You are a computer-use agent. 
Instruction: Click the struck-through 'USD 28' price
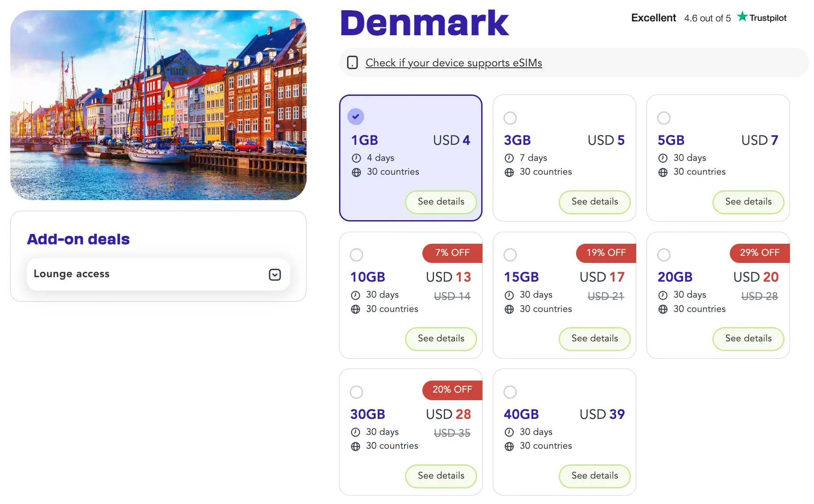pyautogui.click(x=759, y=296)
